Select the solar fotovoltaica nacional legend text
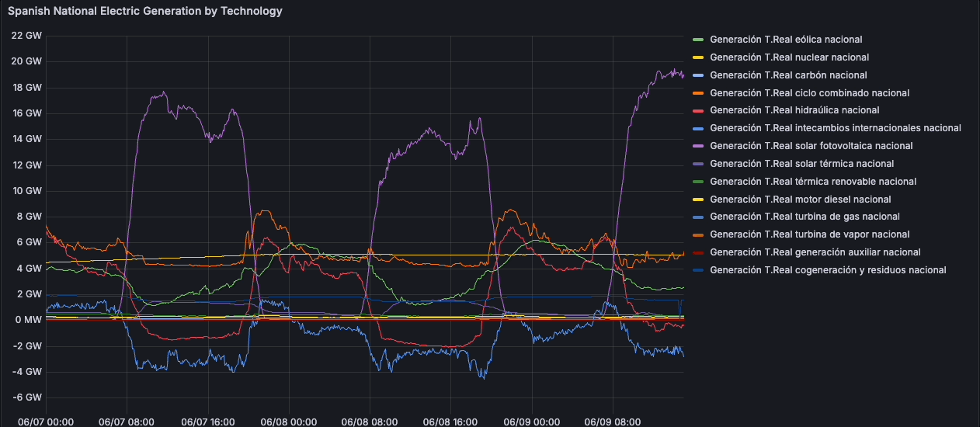980x427 pixels. click(811, 146)
